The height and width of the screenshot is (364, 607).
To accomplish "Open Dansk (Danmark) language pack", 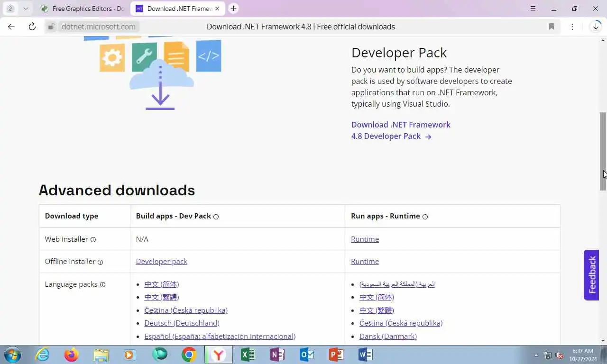I will 388,336.
